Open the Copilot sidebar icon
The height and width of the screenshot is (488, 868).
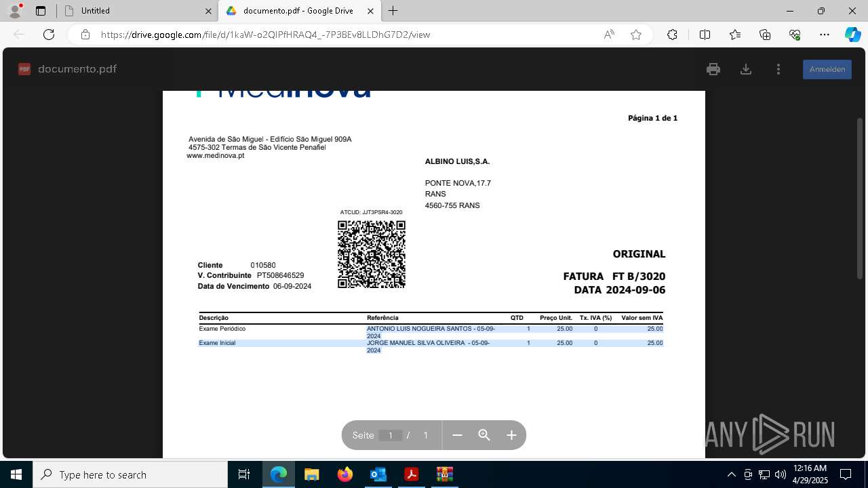coord(852,35)
